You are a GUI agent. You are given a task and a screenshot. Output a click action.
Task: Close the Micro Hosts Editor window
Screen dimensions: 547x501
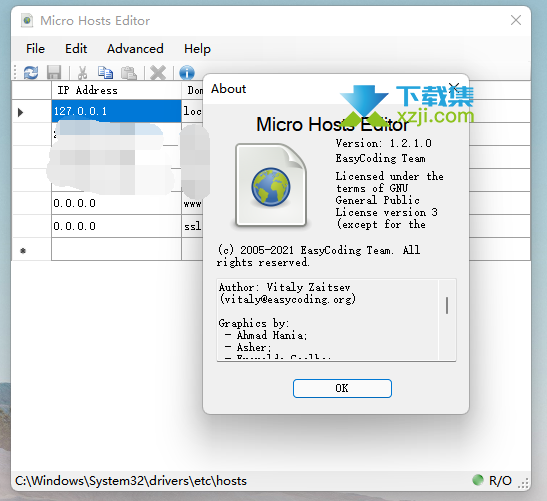tap(516, 20)
